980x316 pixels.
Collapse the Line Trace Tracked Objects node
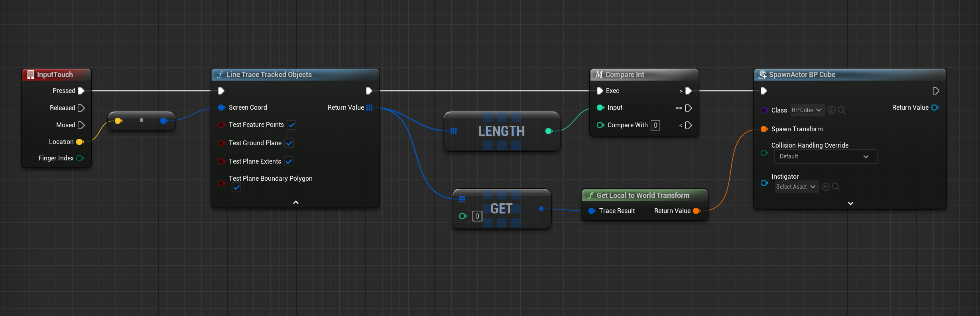coord(296,202)
